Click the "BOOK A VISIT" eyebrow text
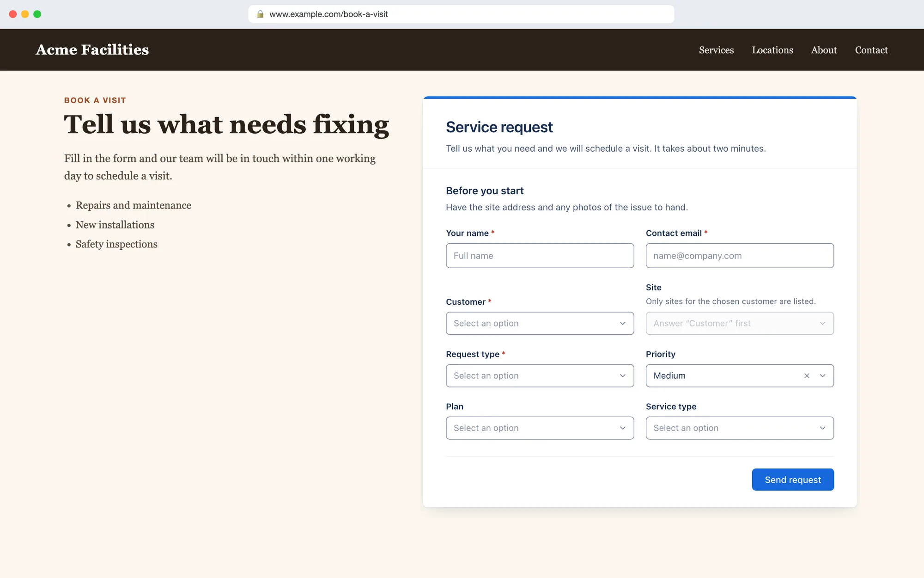The width and height of the screenshot is (924, 578). 95,100
